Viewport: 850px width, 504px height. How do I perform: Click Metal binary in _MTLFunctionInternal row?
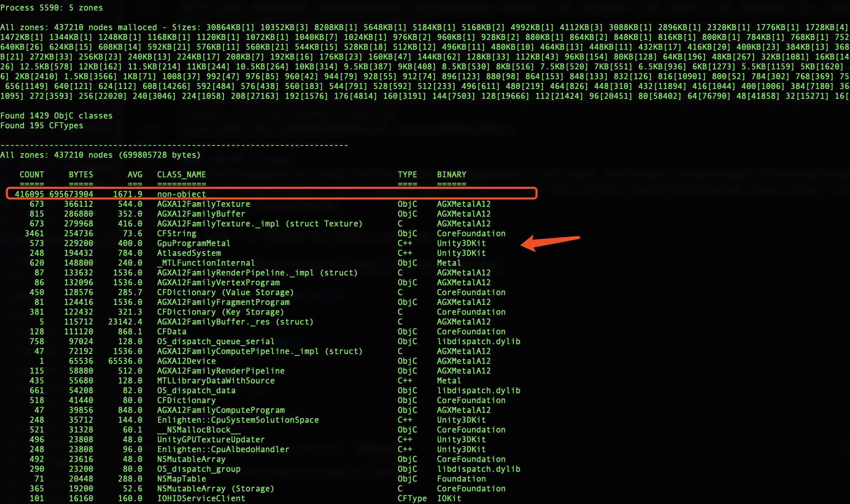449,263
